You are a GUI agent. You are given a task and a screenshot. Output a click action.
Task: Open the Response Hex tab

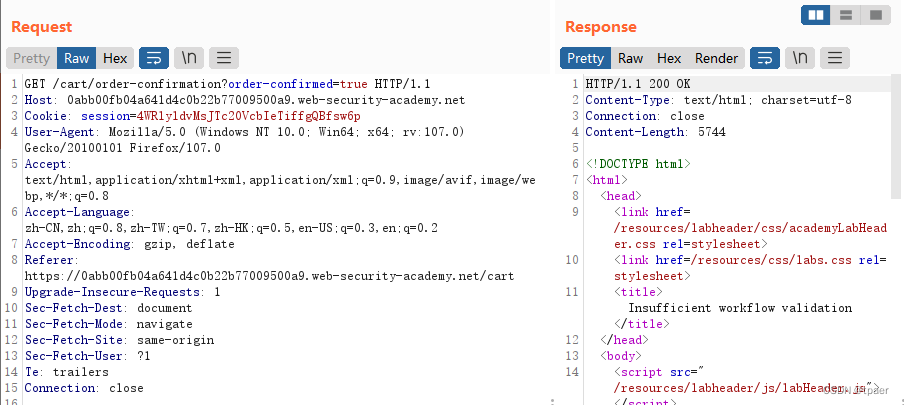pos(669,58)
